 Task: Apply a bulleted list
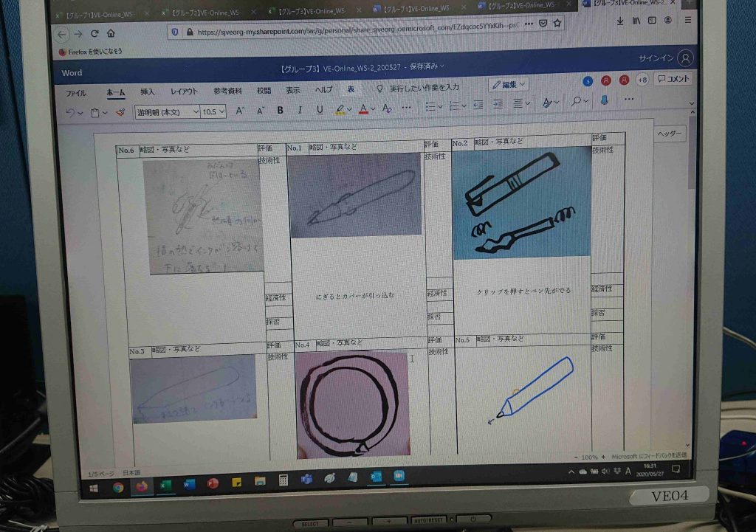pos(430,106)
